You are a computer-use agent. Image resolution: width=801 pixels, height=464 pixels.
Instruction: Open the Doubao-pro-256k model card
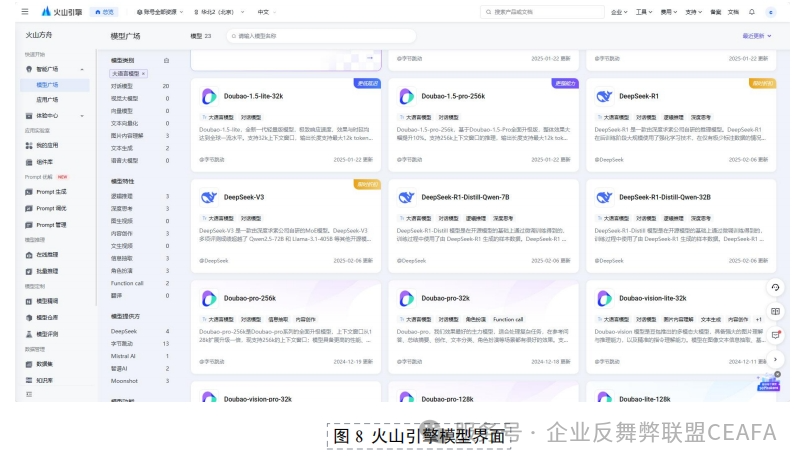coord(286,327)
